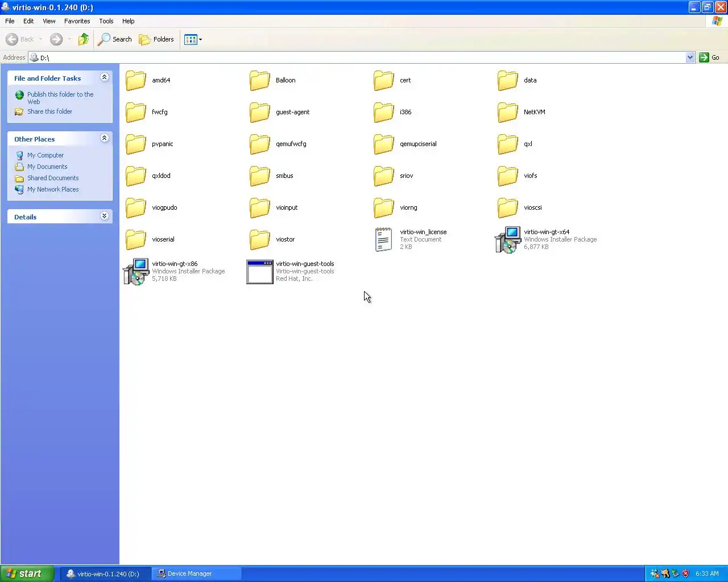Click Publish this folder to the Web
The width and height of the screenshot is (728, 582).
(60, 98)
